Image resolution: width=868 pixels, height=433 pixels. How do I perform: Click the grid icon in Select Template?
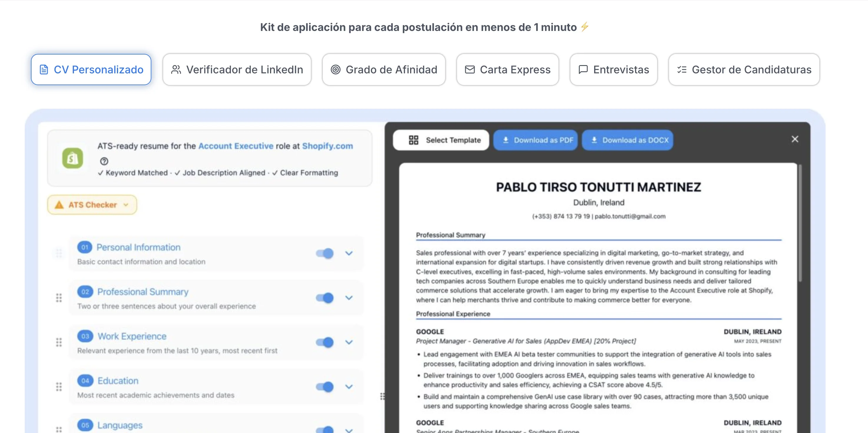click(x=413, y=140)
